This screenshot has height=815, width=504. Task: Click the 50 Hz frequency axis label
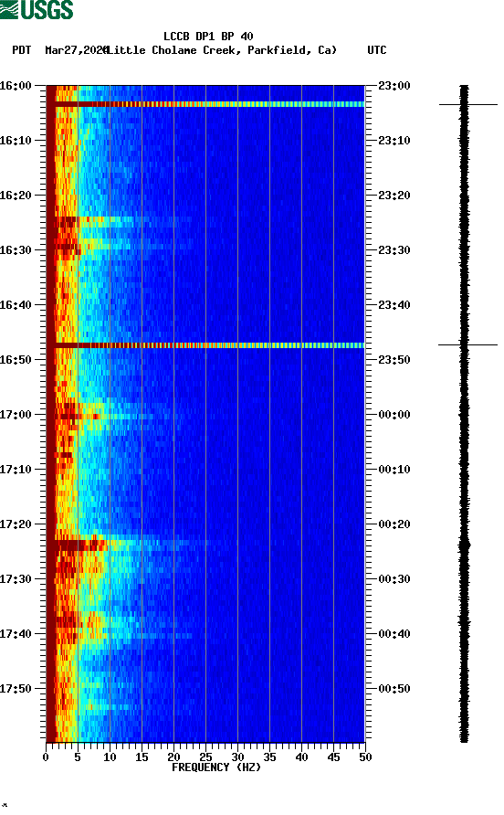point(365,757)
